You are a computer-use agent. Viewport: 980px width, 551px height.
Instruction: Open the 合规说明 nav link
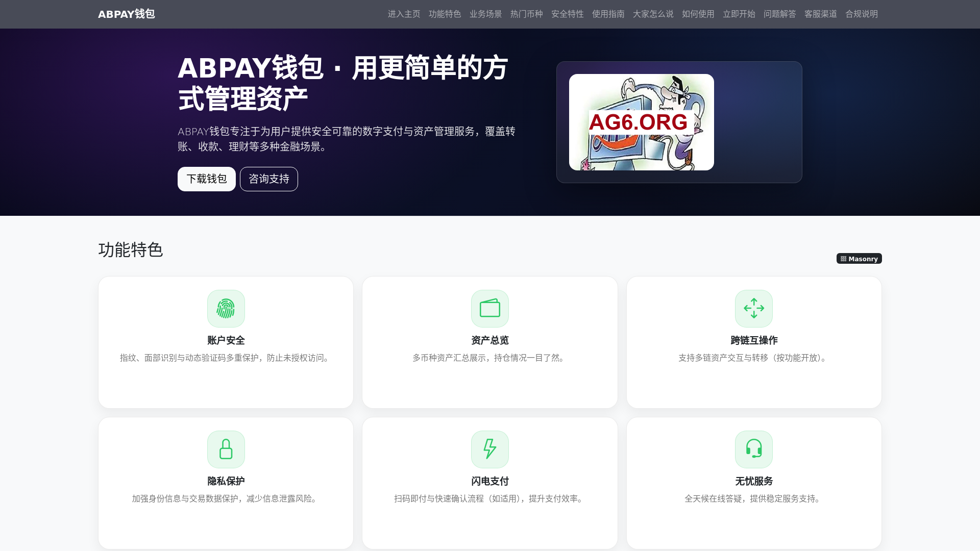(x=862, y=14)
